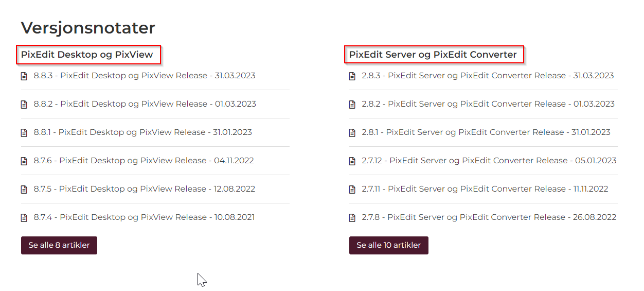The height and width of the screenshot is (291, 644).
Task: Open 2.7.11 Server release from 11.11.2022
Action: pyautogui.click(x=485, y=189)
